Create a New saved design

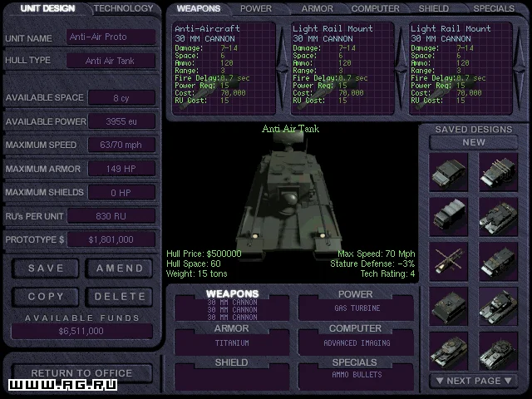474,142
